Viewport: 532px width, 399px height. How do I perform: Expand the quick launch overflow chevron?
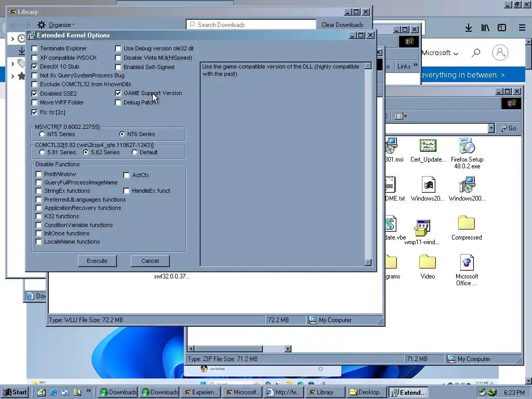[x=88, y=391]
